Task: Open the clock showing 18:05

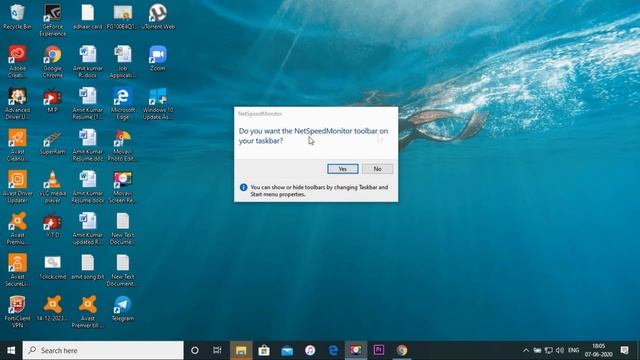Action: (598, 350)
